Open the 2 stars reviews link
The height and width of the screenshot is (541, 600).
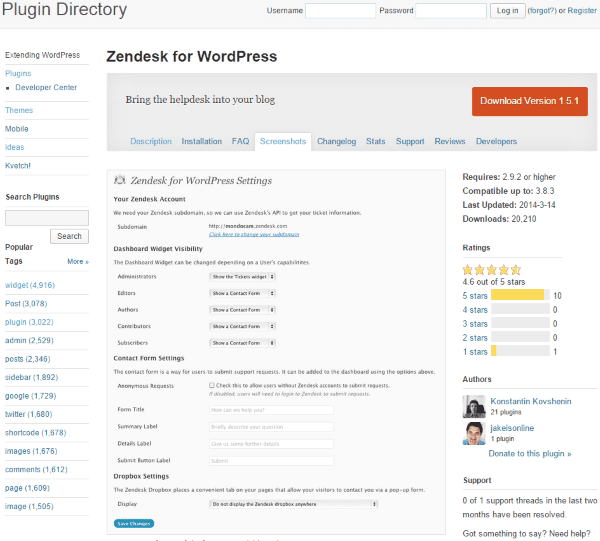pos(475,338)
